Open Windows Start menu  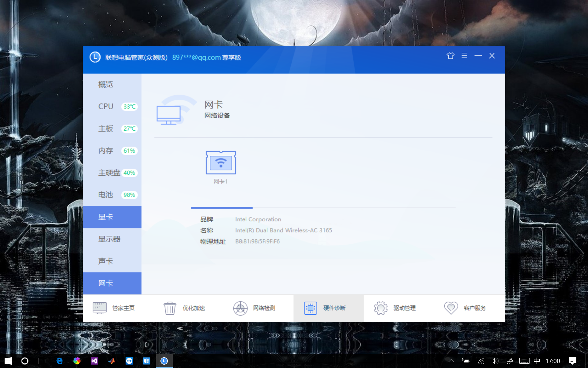click(8, 361)
